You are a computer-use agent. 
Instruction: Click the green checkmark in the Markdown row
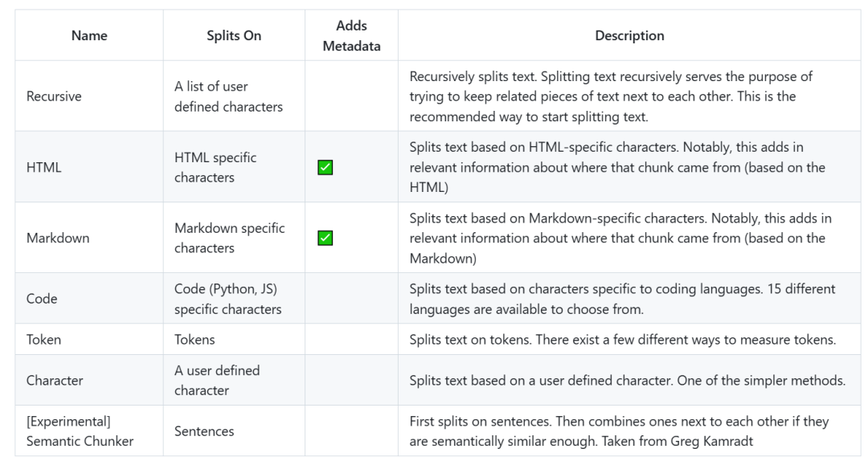(x=325, y=238)
